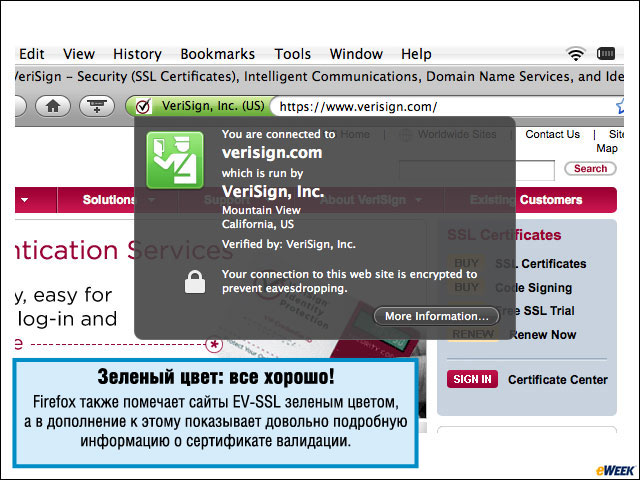The width and height of the screenshot is (640, 480).
Task: Open the Certificate Center link
Action: click(x=558, y=380)
